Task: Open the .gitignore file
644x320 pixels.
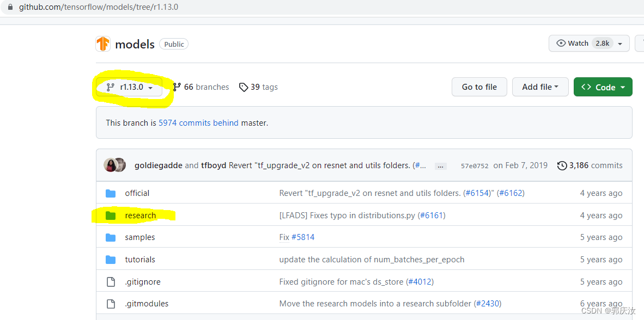Action: [x=143, y=282]
